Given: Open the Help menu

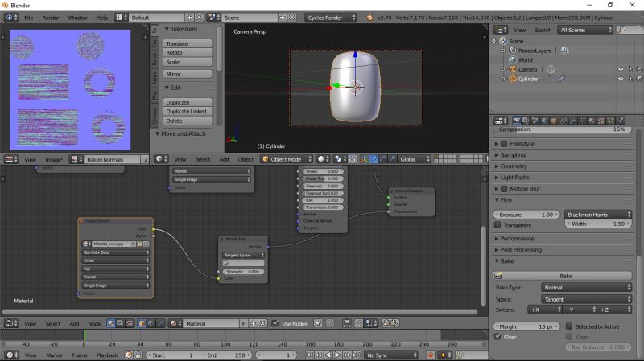Looking at the screenshot, I should pyautogui.click(x=102, y=18).
